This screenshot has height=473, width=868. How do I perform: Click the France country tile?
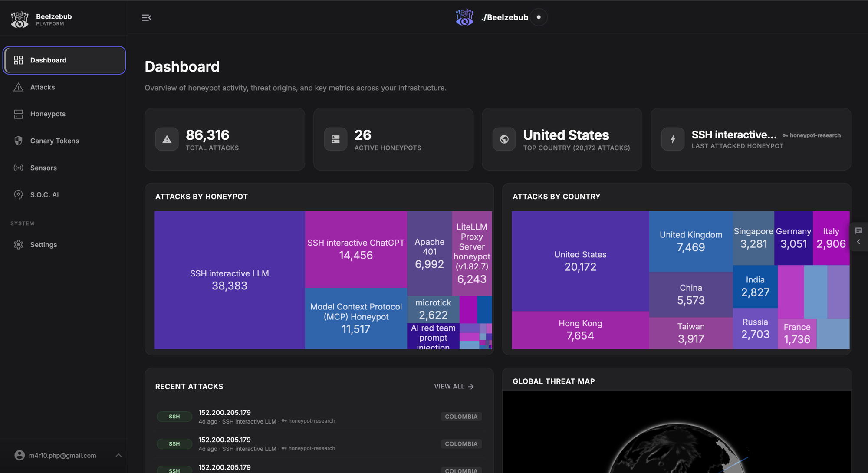[x=797, y=334]
